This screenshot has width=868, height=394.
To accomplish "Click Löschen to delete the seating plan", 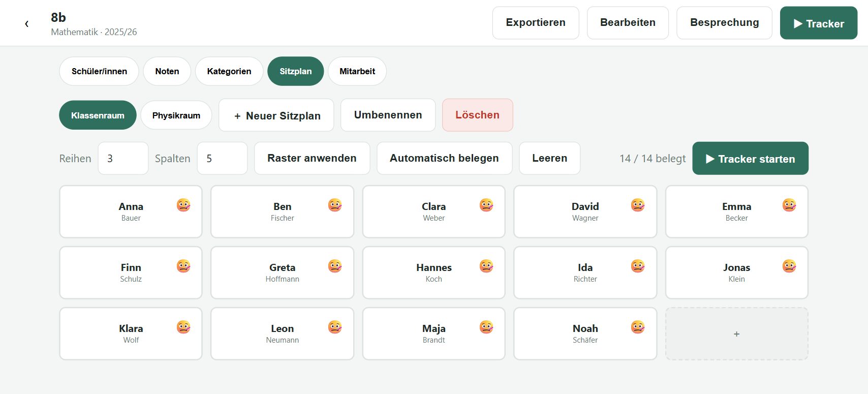I will coord(477,115).
